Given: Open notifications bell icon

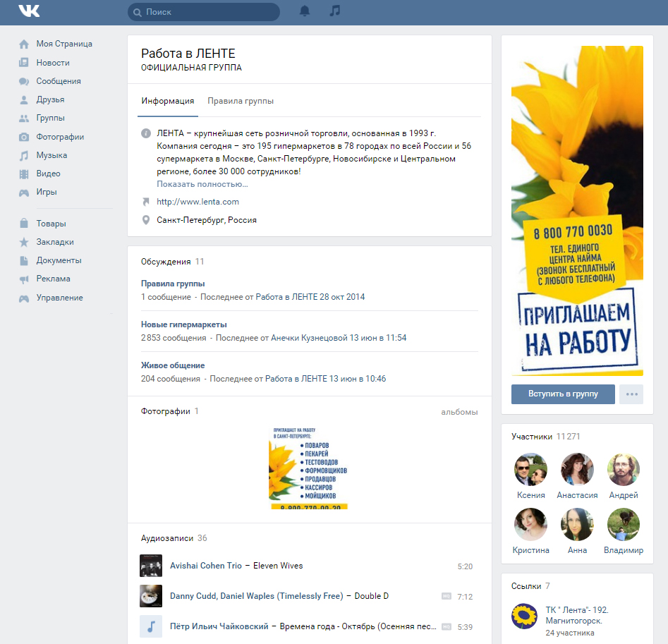Looking at the screenshot, I should pos(305,11).
